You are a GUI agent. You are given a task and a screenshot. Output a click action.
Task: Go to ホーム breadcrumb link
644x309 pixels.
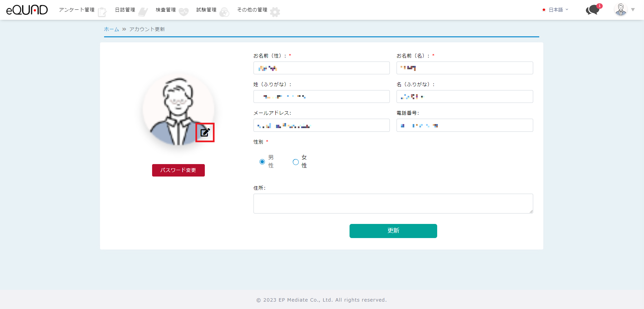111,29
